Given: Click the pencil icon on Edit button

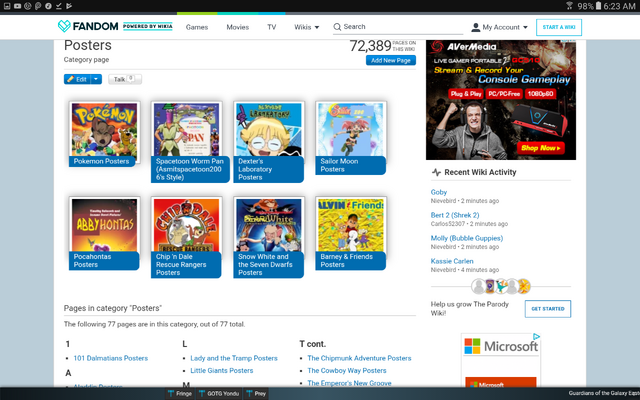Looking at the screenshot, I should (x=71, y=79).
